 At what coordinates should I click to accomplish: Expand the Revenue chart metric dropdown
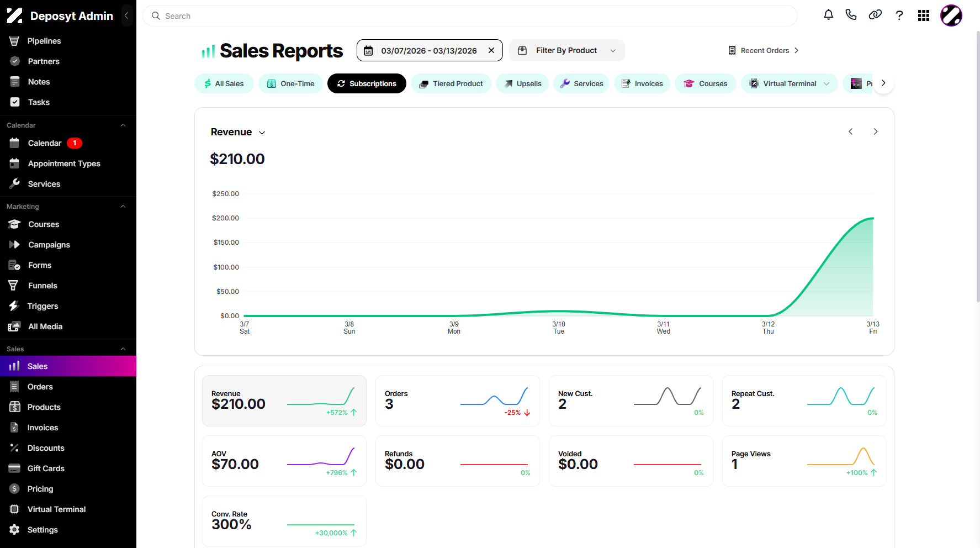[x=238, y=132]
